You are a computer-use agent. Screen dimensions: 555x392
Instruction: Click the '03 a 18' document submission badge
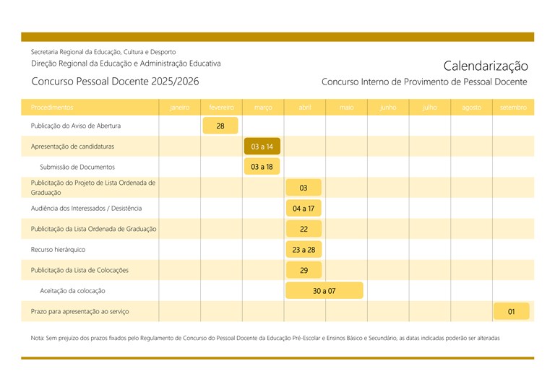pyautogui.click(x=262, y=167)
